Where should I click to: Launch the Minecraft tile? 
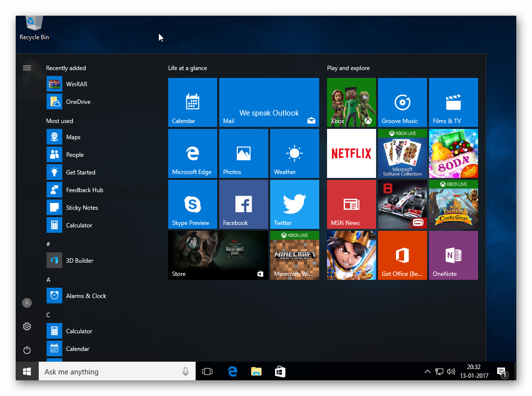295,255
